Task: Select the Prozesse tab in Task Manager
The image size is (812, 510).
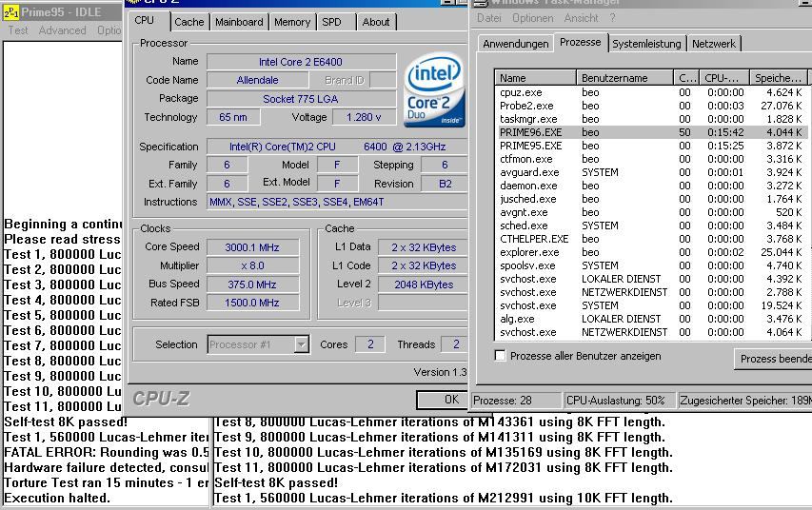Action: (581, 42)
